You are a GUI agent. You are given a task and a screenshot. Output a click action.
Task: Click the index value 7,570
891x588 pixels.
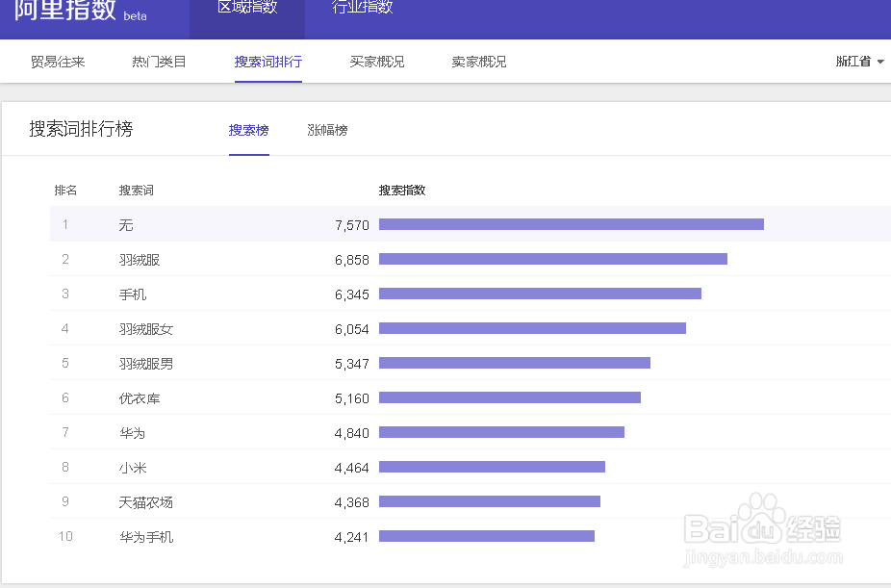352,225
